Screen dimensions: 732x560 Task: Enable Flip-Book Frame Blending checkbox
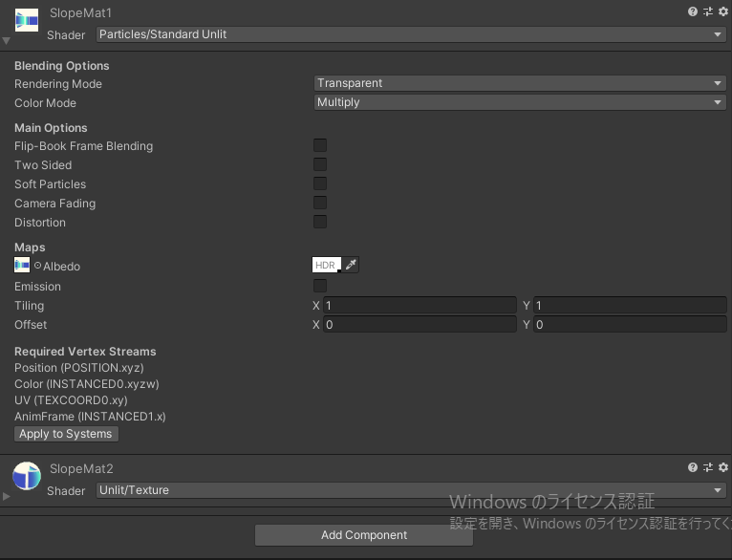click(x=320, y=145)
